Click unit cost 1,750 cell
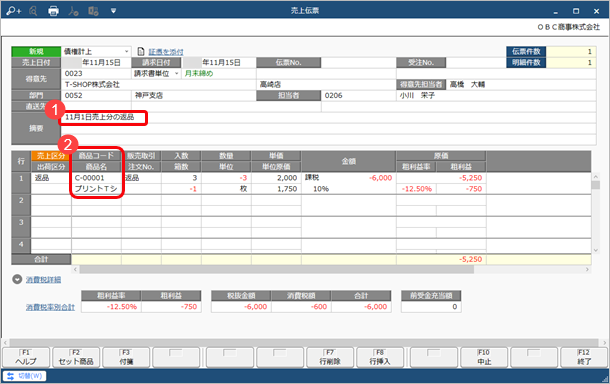 (276, 189)
